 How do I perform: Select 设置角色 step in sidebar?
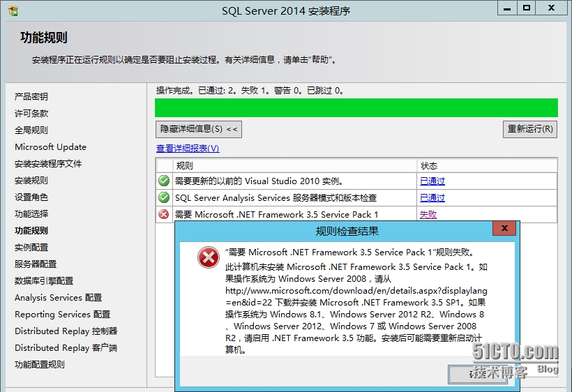point(31,197)
